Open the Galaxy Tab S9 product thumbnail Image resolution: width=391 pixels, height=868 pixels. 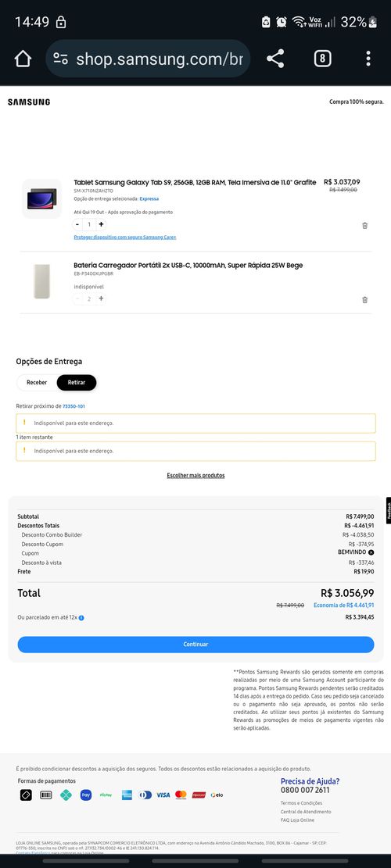coord(42,198)
